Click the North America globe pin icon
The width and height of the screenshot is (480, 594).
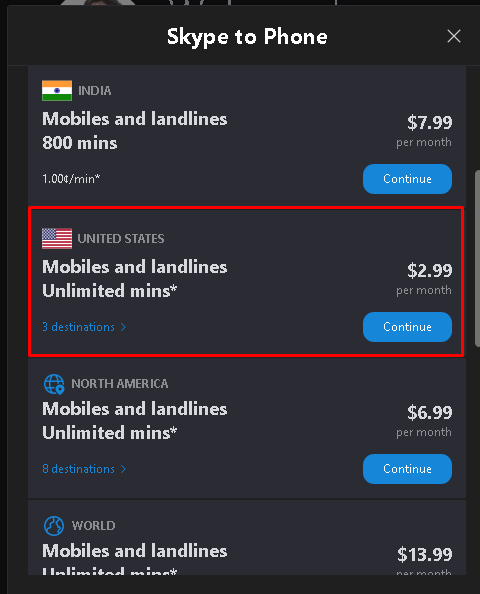pos(54,384)
